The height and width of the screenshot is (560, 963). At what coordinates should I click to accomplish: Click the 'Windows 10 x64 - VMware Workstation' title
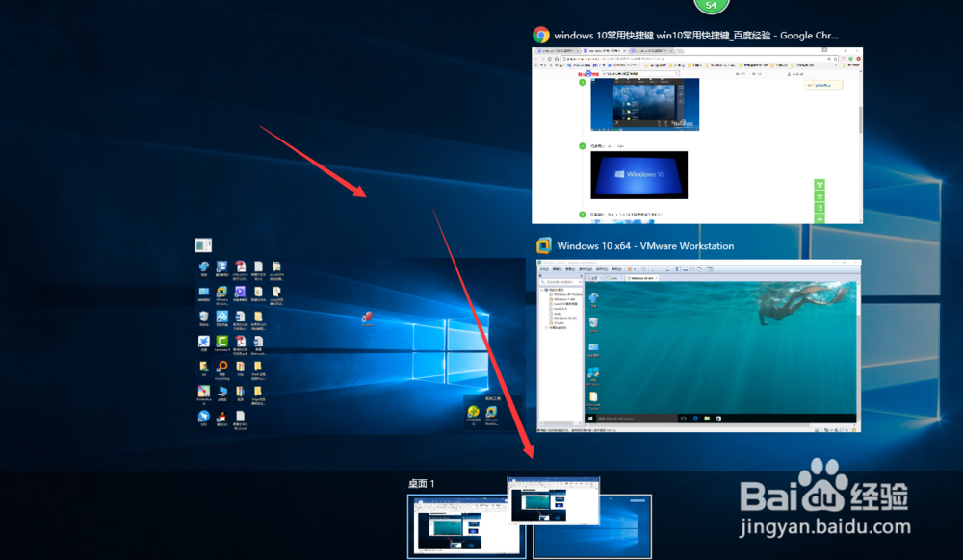tap(645, 246)
